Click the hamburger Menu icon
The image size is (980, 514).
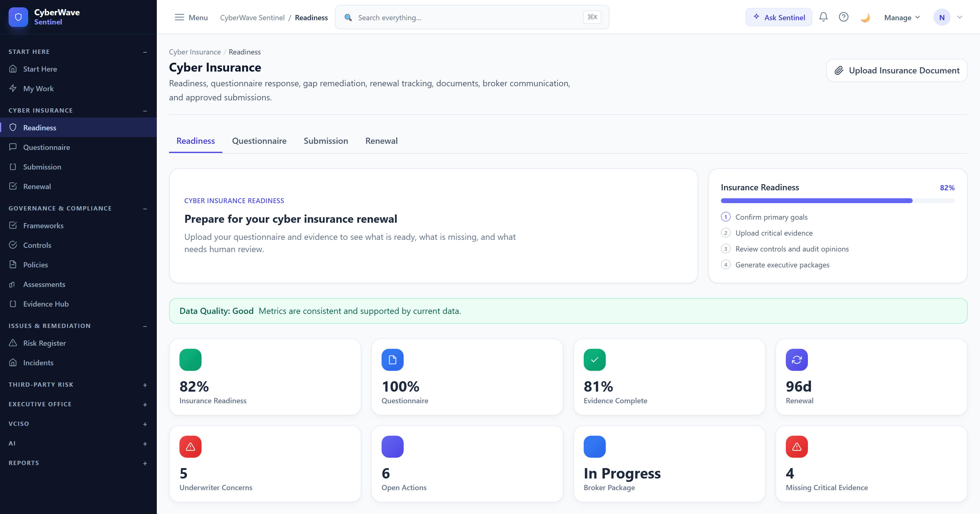(x=179, y=17)
